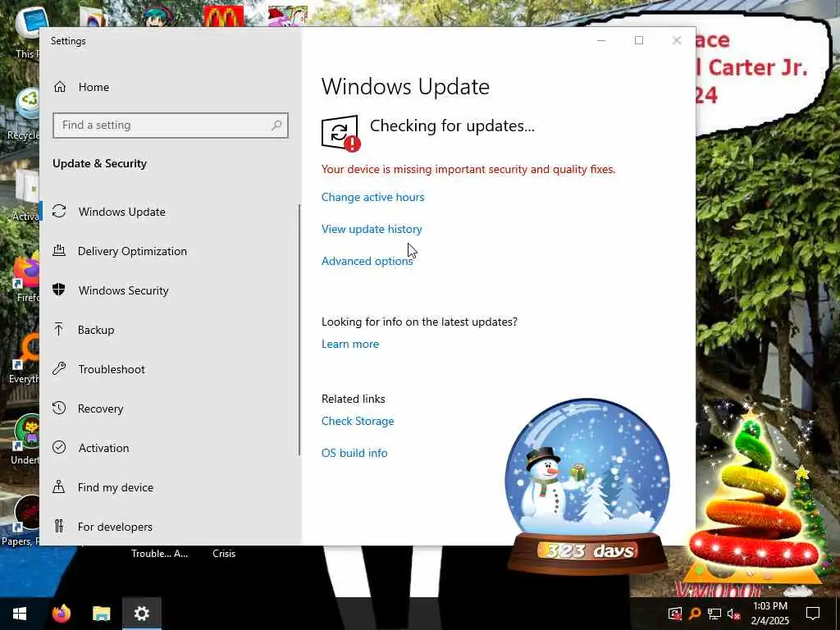840x630 pixels.
Task: Click the home icon beside Home
Action: coord(59,87)
